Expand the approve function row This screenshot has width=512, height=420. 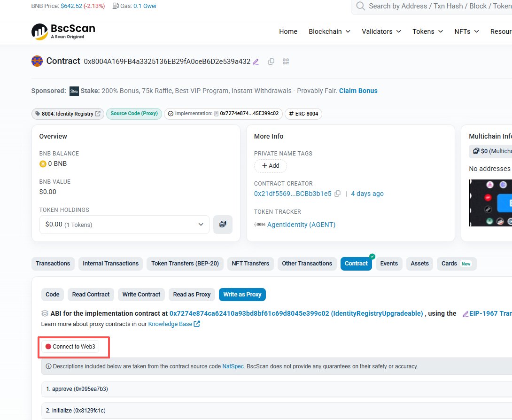pos(277,389)
